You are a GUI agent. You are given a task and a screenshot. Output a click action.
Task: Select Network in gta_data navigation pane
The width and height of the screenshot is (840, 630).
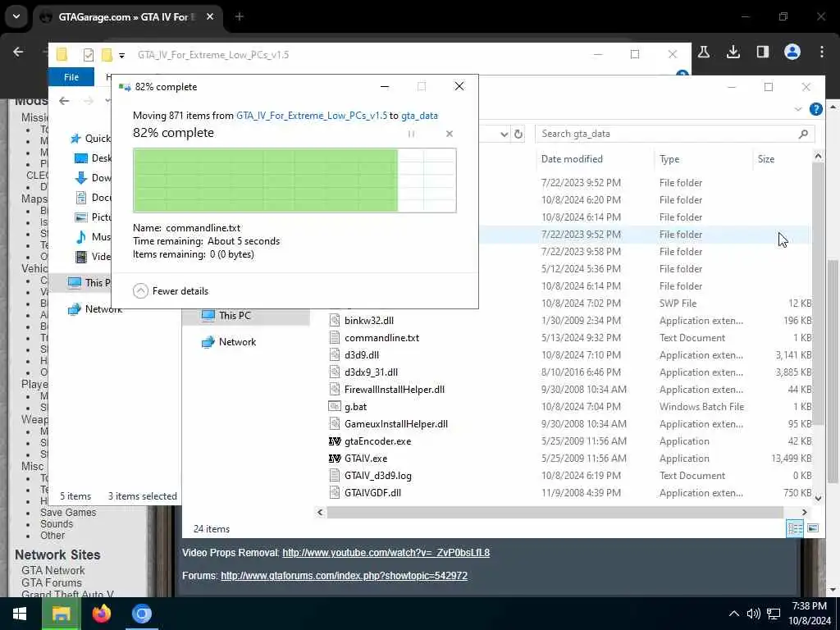tap(229, 342)
